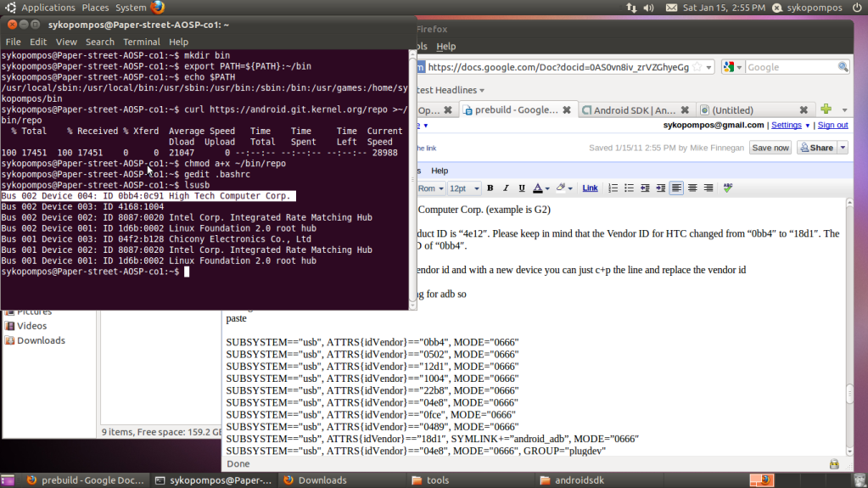Center align the text
Viewport: 868px width, 488px height.
pos(692,188)
